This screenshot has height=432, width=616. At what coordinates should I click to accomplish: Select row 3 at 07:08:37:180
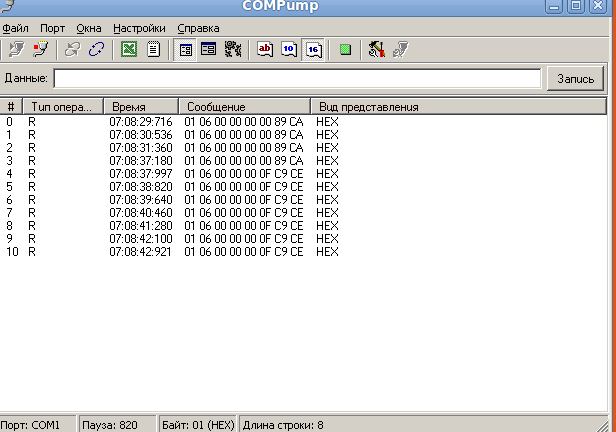pyautogui.click(x=303, y=161)
